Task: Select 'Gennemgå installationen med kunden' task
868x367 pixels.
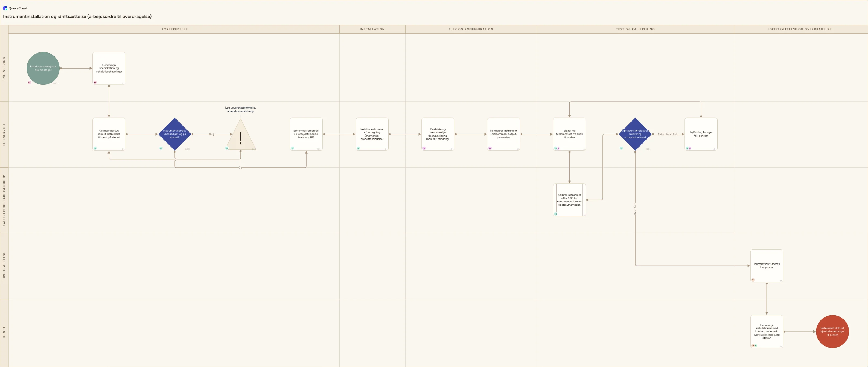Action: (767, 332)
